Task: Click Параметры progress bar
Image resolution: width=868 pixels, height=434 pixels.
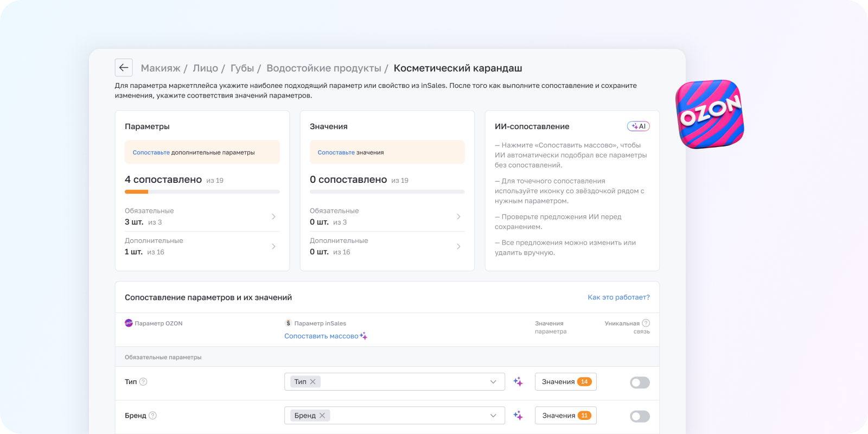Action: click(x=202, y=192)
